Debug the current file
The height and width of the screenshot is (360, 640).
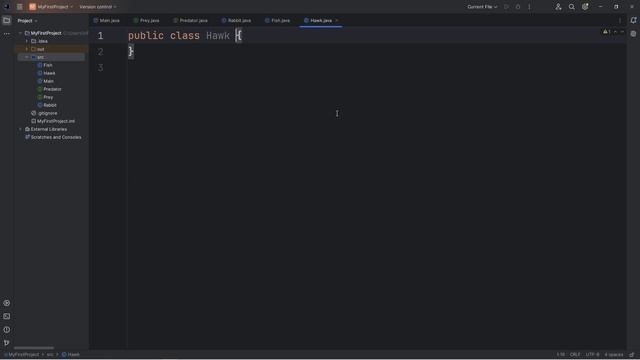tap(518, 7)
